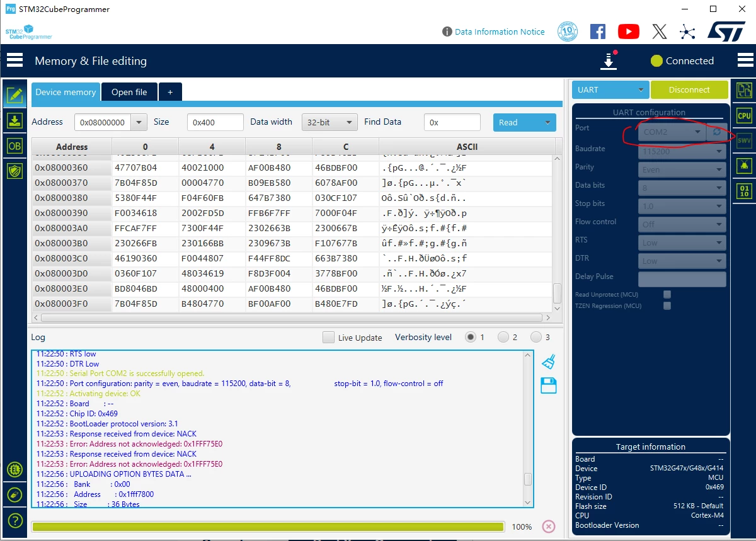The width and height of the screenshot is (756, 541).
Task: Click the Address column header
Action: (x=72, y=147)
